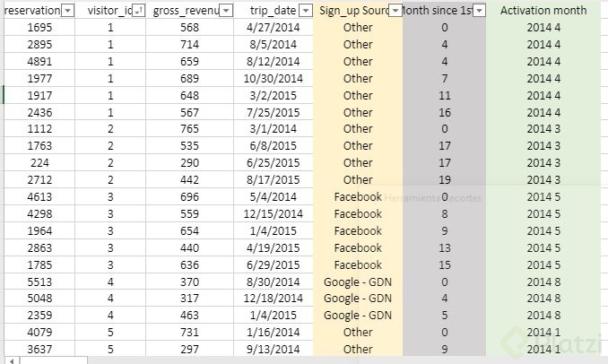Click Activation month cell in reservation 3637 row

(x=543, y=350)
